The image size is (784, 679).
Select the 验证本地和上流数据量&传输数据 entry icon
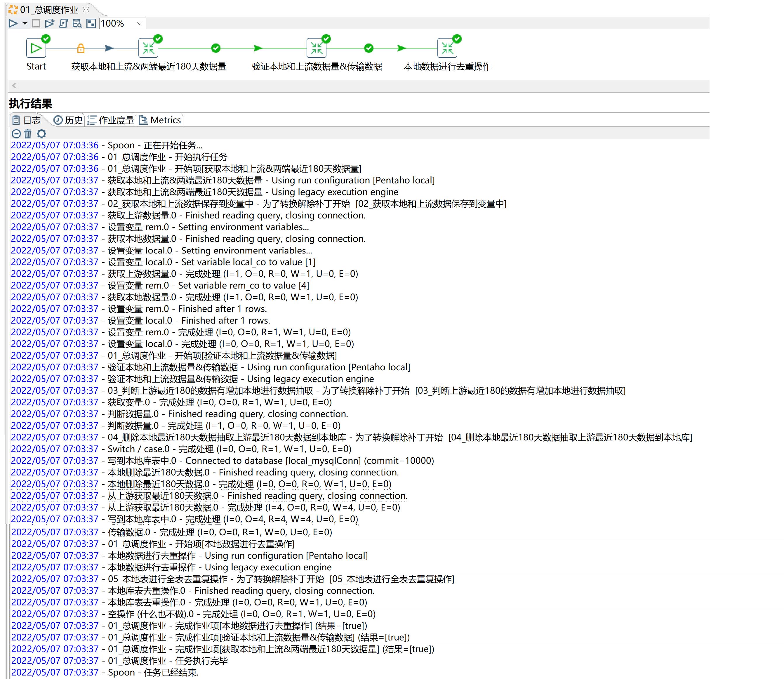(316, 48)
